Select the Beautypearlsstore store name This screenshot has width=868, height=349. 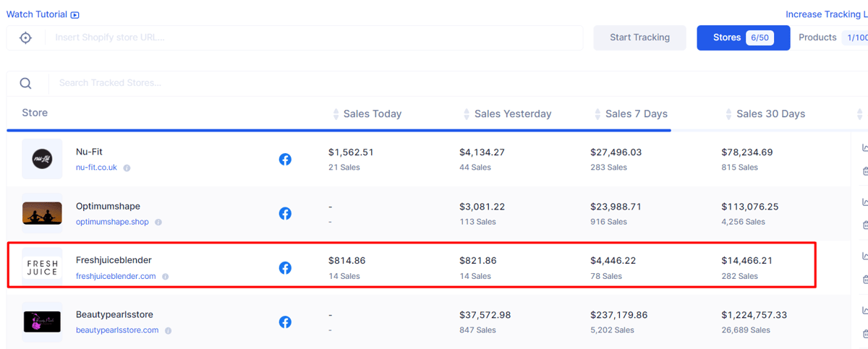point(114,314)
